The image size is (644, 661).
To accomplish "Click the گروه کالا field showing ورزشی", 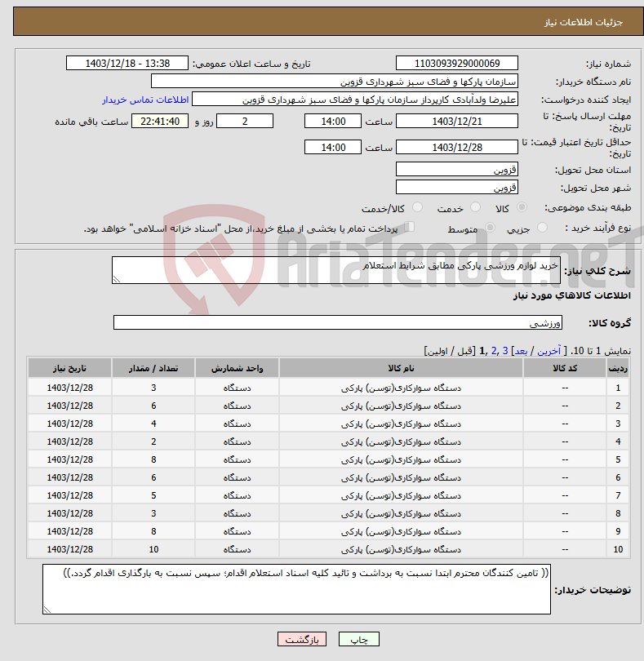I will pyautogui.click(x=337, y=322).
